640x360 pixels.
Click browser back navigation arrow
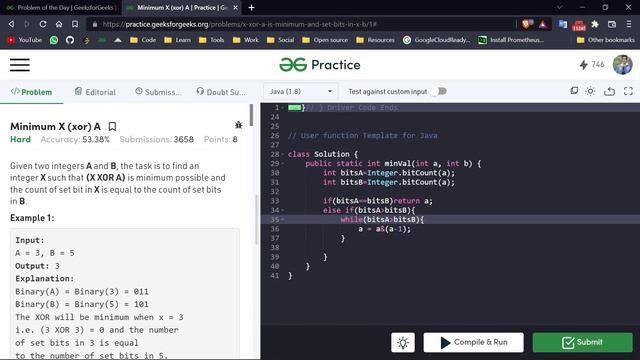[11, 24]
